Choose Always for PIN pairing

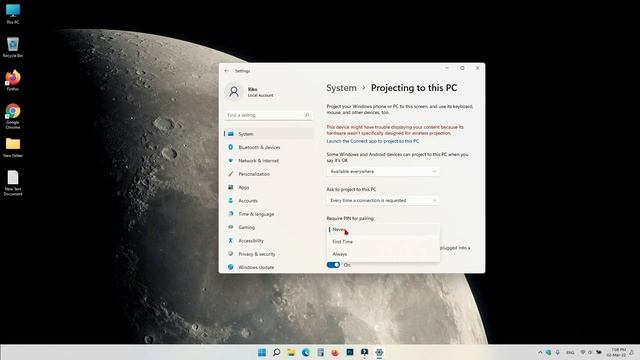(x=383, y=254)
